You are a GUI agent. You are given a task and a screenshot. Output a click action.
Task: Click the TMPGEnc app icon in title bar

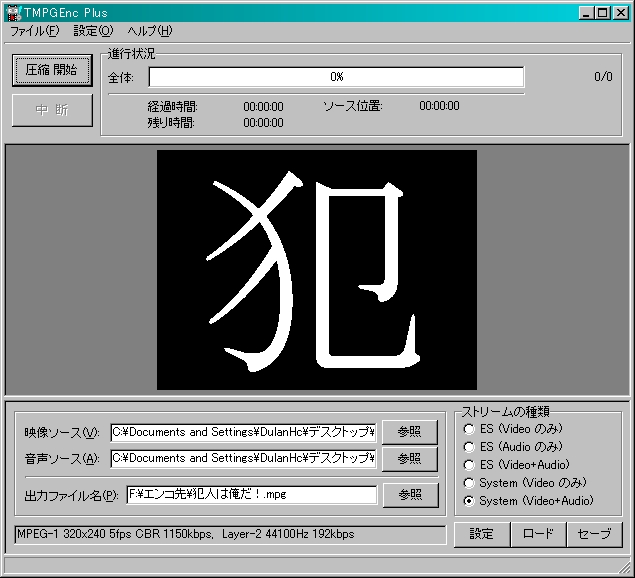14,13
